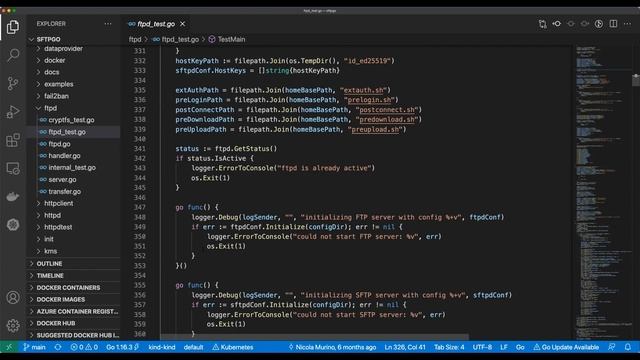Click the synchronize changes icon in status bar
The width and height of the screenshot is (640, 360).
point(58,347)
